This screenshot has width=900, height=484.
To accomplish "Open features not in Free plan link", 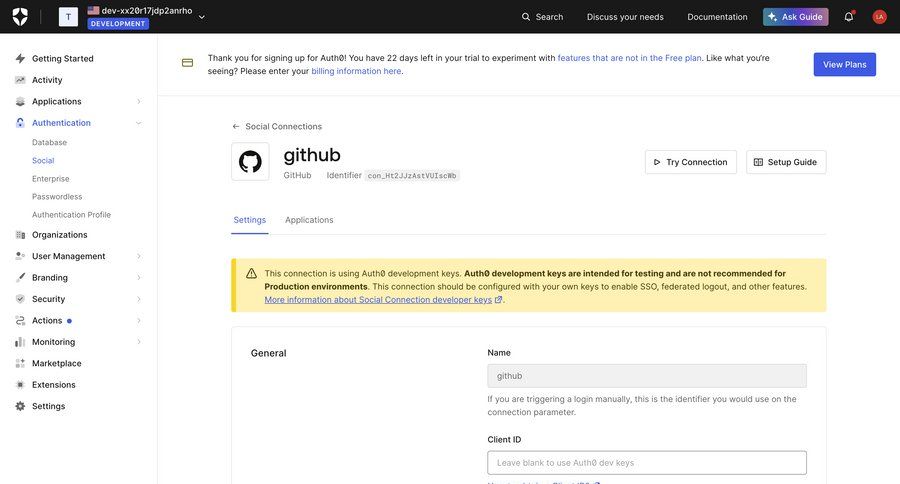I will (629, 58).
